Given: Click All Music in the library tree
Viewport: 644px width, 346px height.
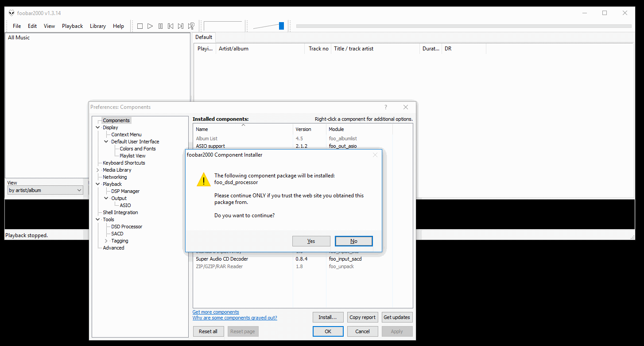Looking at the screenshot, I should pyautogui.click(x=19, y=38).
